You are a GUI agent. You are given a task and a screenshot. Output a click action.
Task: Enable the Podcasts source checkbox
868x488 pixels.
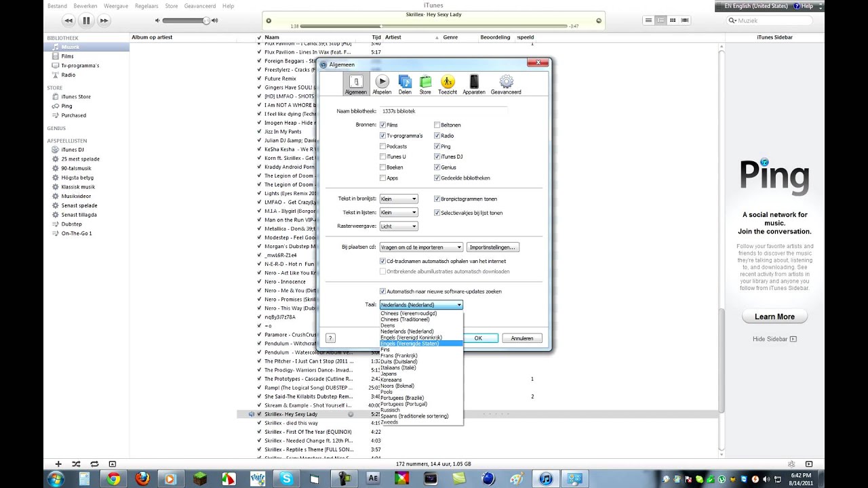coord(383,146)
